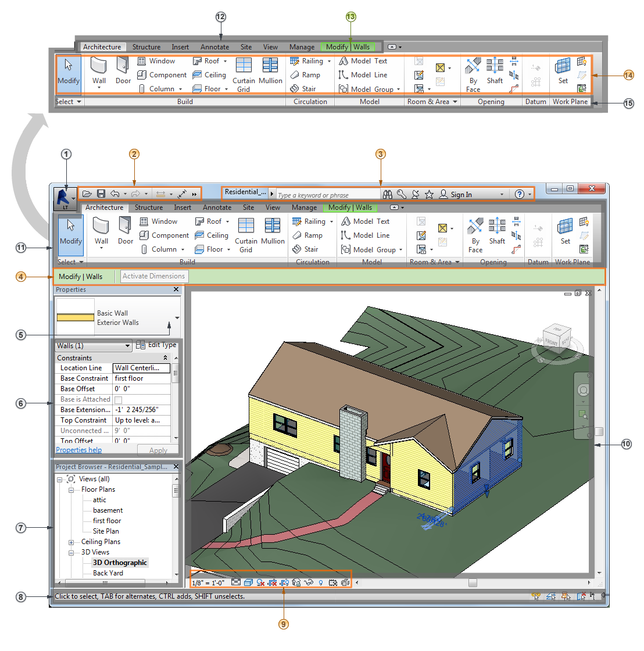Viewport: 644px width, 651px height.
Task: Open the Communication Center satellite dish icon
Action: click(x=415, y=194)
